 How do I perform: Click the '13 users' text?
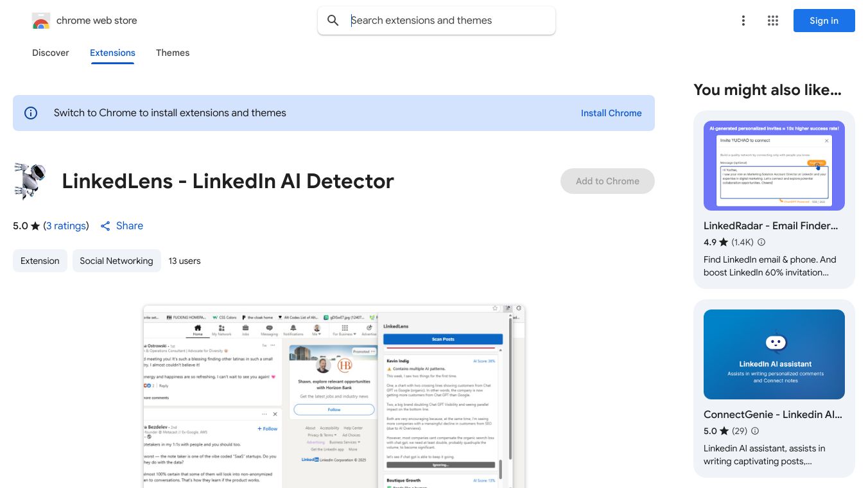pyautogui.click(x=185, y=261)
